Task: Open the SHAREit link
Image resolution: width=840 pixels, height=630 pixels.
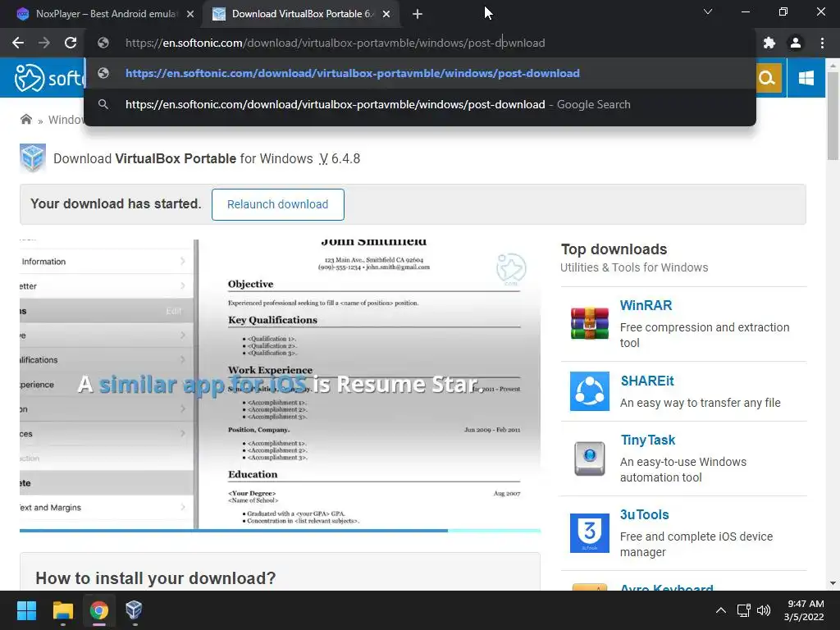Action: tap(647, 381)
